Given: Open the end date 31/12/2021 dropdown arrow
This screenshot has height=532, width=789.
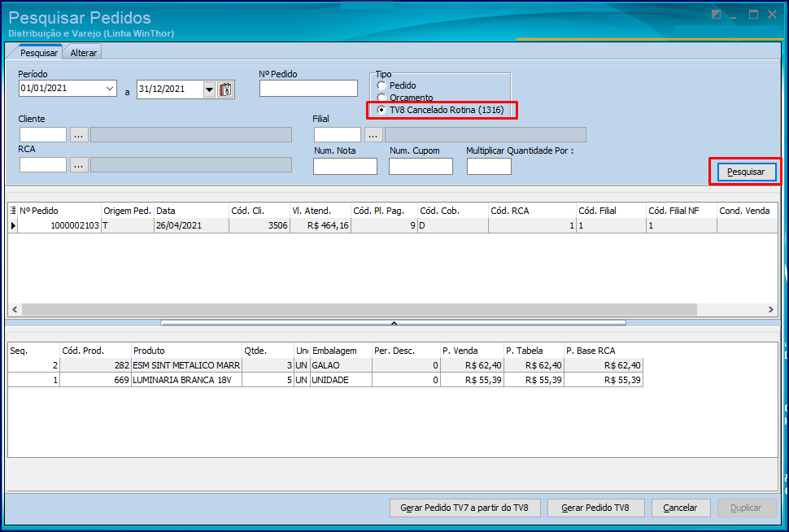Looking at the screenshot, I should pos(209,89).
